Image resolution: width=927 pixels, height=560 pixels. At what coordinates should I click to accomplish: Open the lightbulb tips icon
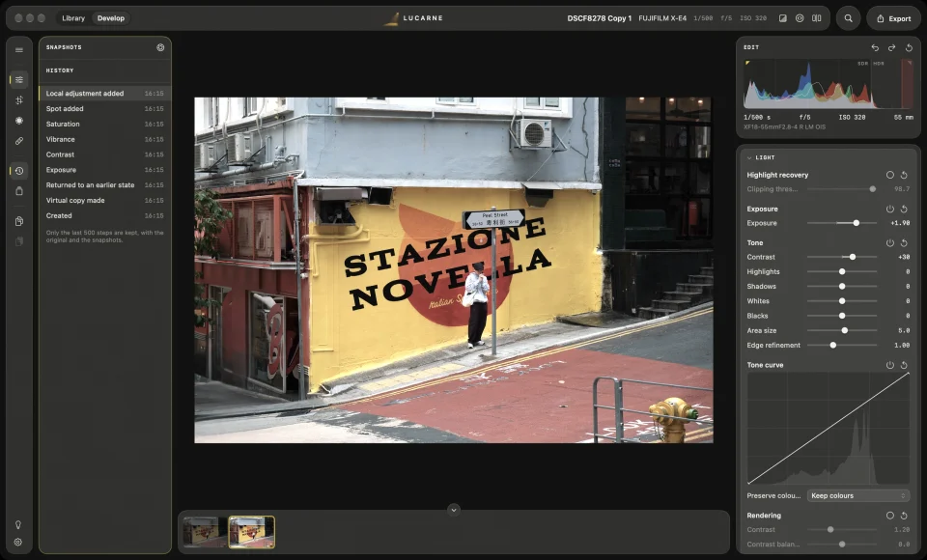pyautogui.click(x=17, y=525)
